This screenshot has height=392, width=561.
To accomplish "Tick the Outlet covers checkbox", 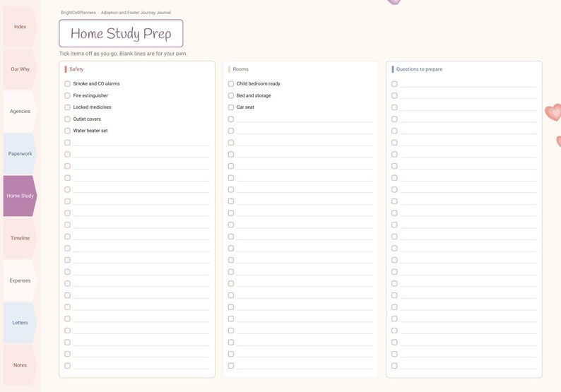I will tap(67, 119).
